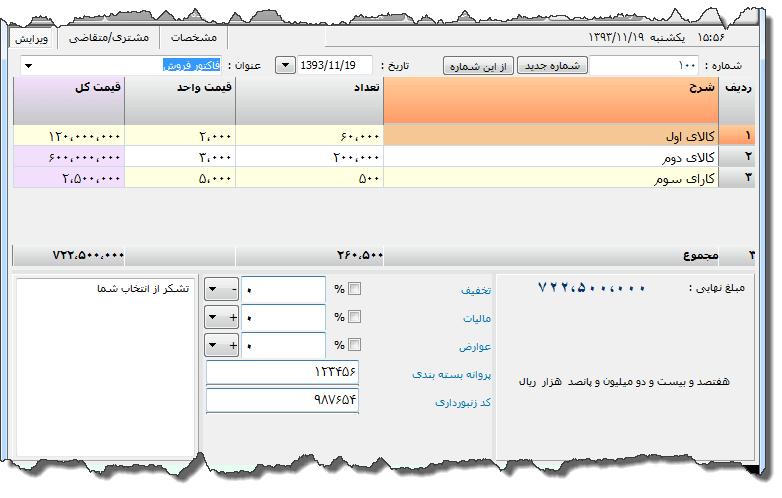Switch to مشخصات tab

pos(194,37)
